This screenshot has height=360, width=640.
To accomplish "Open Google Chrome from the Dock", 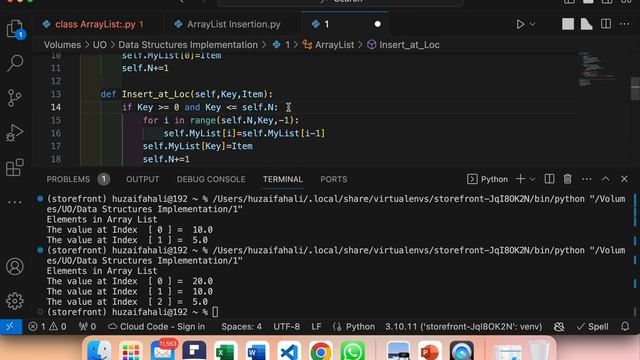I will (321, 351).
